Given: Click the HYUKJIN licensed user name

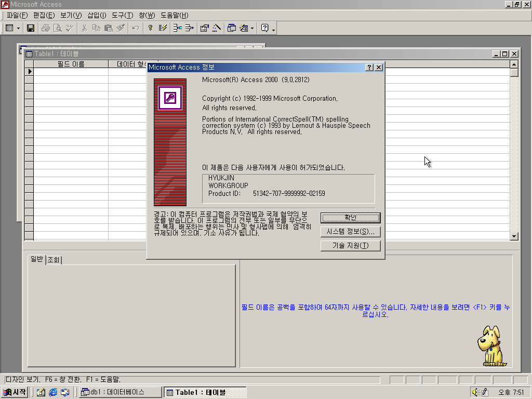Looking at the screenshot, I should click(221, 178).
